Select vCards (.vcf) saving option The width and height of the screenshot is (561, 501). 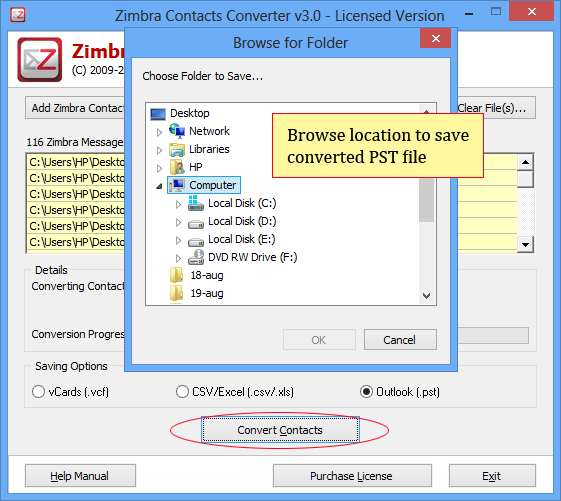(38, 391)
